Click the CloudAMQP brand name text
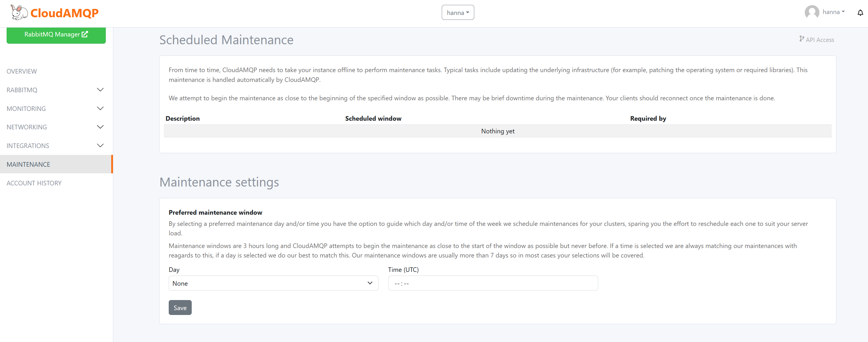The width and height of the screenshot is (868, 342). pos(64,13)
